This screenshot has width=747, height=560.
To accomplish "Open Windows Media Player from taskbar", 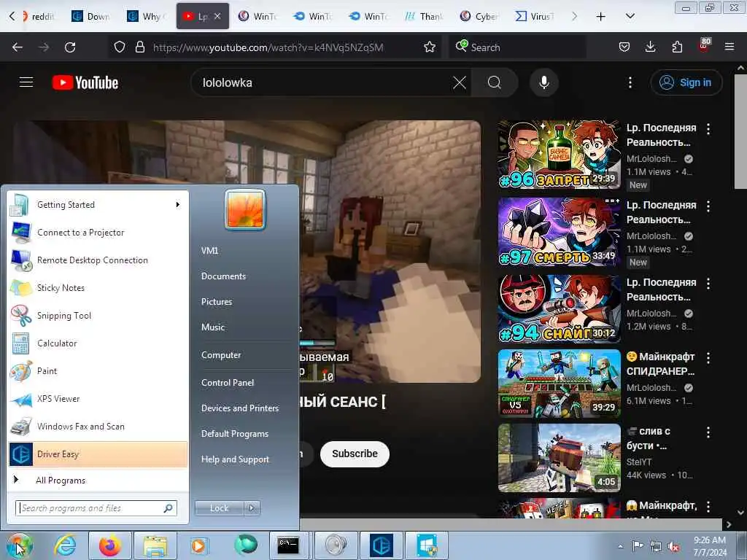I will click(x=198, y=545).
